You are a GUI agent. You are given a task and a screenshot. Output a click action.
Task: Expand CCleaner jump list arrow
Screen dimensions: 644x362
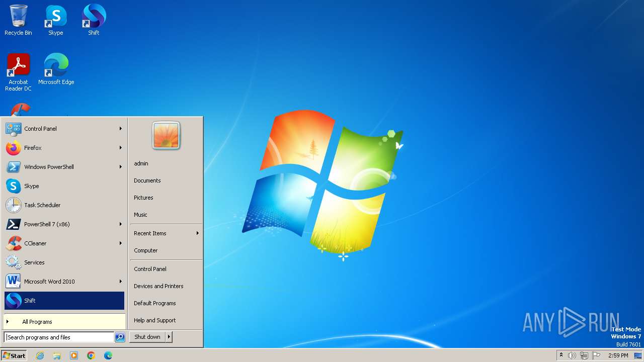pos(121,243)
